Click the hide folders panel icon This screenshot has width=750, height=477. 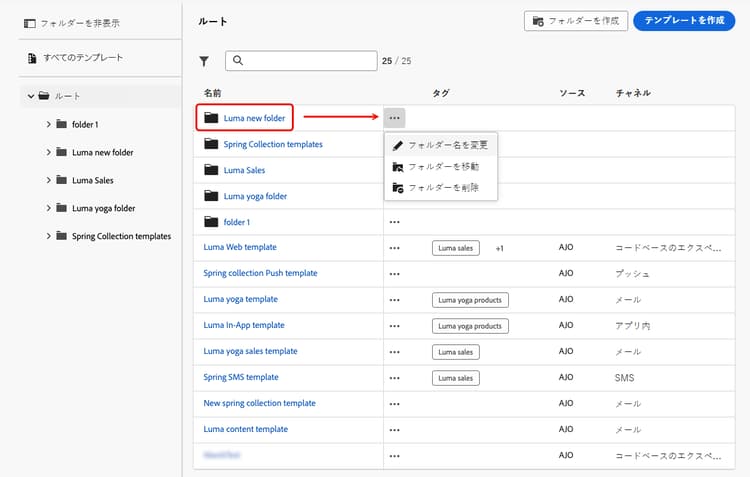30,23
